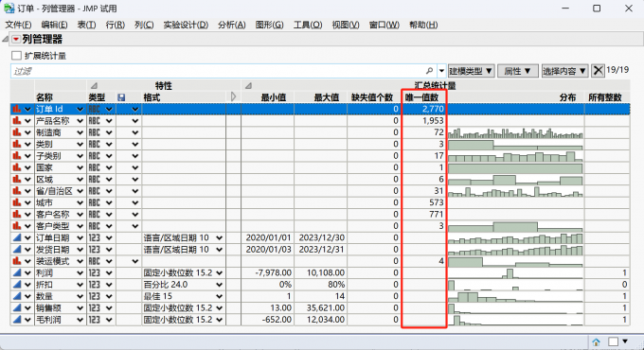Click the nominal icon beside 客户类型
644x350 pixels.
coord(16,226)
